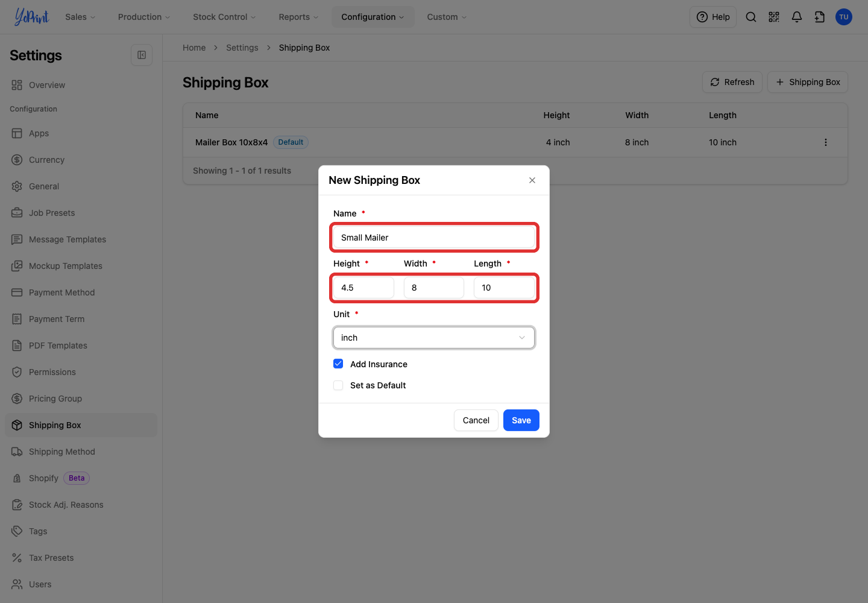Expand the Sales menu
Image resolution: width=868 pixels, height=603 pixels.
click(80, 17)
